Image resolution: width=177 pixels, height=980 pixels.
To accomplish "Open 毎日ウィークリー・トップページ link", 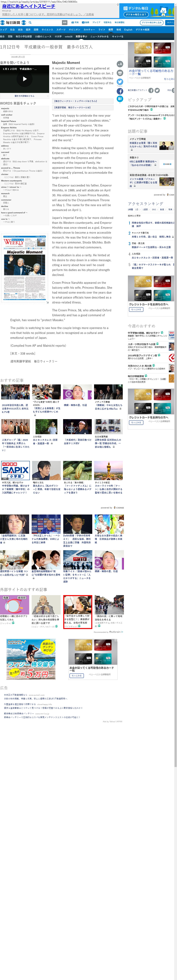I will [x=75, y=101].
